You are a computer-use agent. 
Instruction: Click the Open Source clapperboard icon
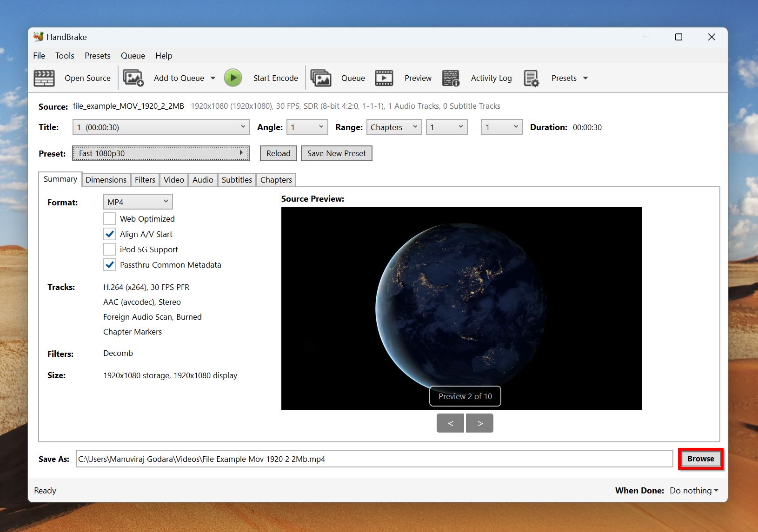[x=44, y=78]
